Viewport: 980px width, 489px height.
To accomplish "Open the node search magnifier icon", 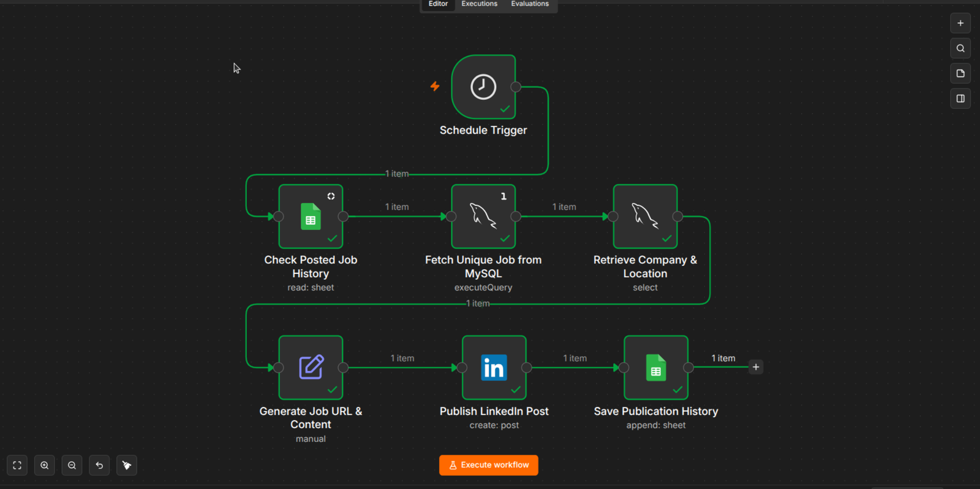I will 960,48.
